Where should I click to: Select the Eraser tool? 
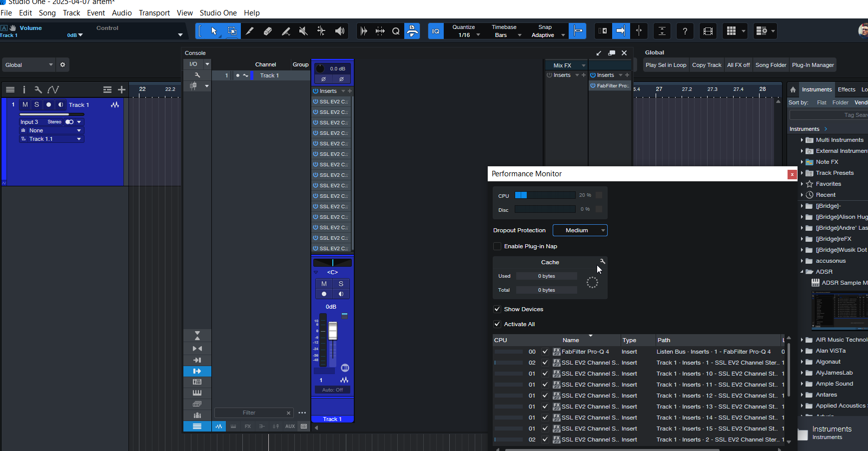coord(268,31)
